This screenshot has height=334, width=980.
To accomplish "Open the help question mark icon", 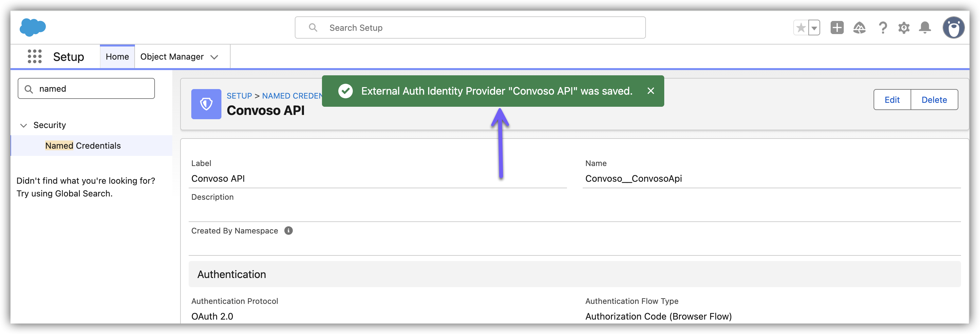I will 883,28.
